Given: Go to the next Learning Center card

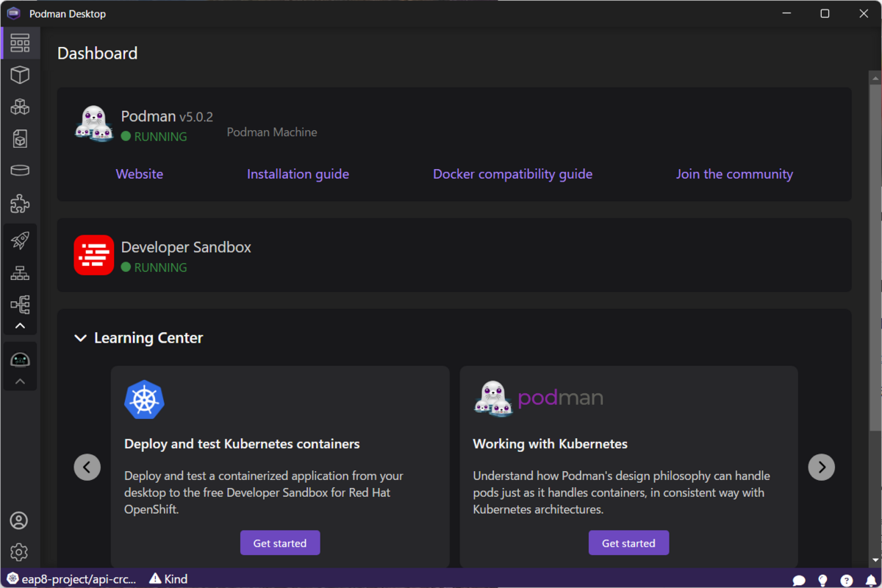Looking at the screenshot, I should (822, 467).
